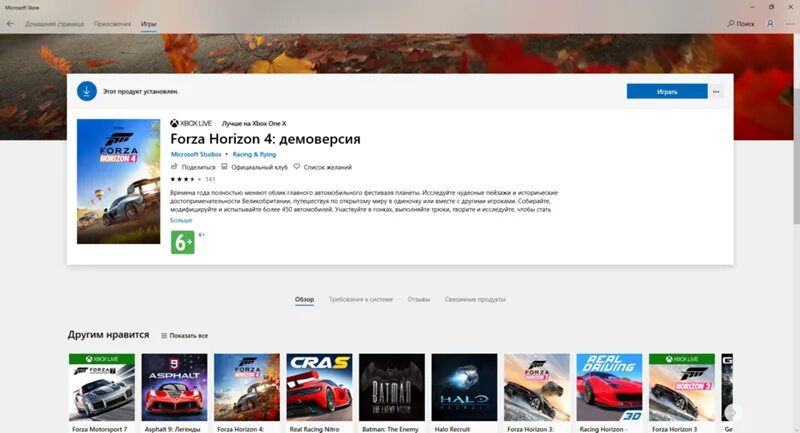The width and height of the screenshot is (800, 433).
Task: Click the 6+ age rating badge
Action: point(183,242)
